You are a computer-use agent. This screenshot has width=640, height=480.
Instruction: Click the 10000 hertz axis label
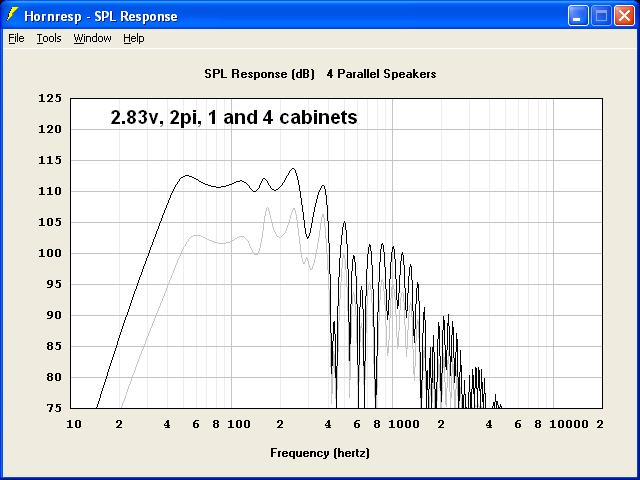click(x=569, y=424)
